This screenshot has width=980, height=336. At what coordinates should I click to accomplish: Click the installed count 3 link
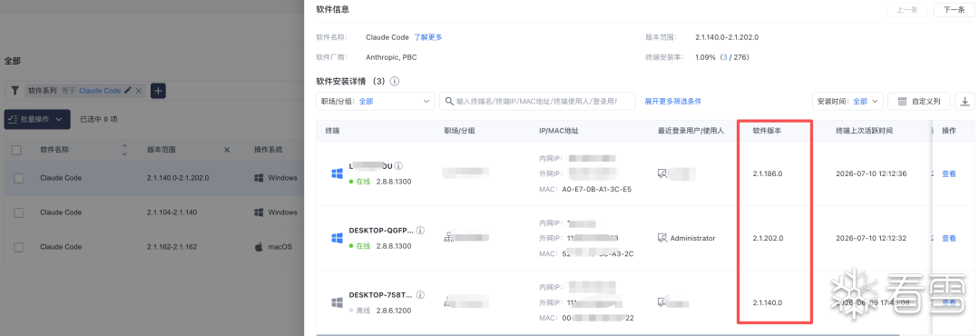(x=724, y=57)
